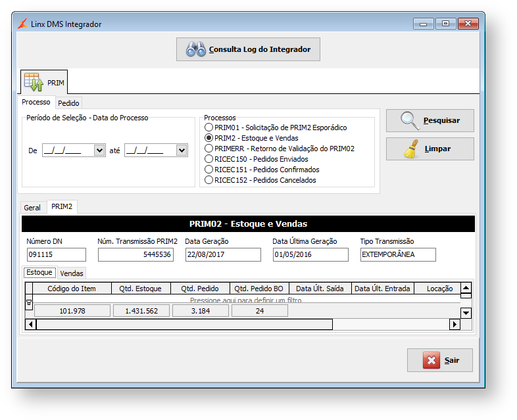Click the grid scroll right arrow
Viewport: 517px width, 420px height.
point(455,325)
